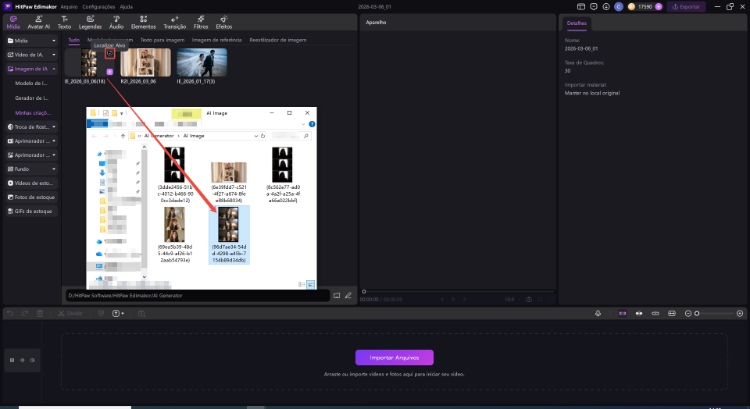Viewport: 750px width, 409px height.
Task: Open the Avatar AI tool
Action: coord(39,22)
